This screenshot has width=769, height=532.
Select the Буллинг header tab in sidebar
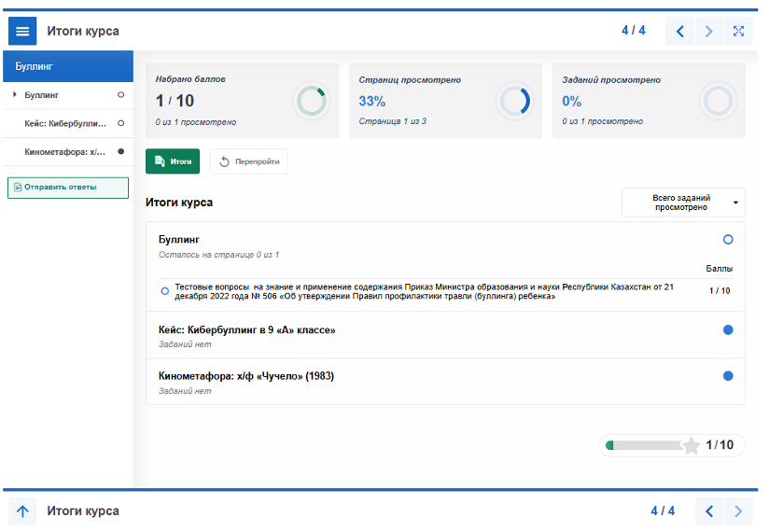click(x=67, y=67)
